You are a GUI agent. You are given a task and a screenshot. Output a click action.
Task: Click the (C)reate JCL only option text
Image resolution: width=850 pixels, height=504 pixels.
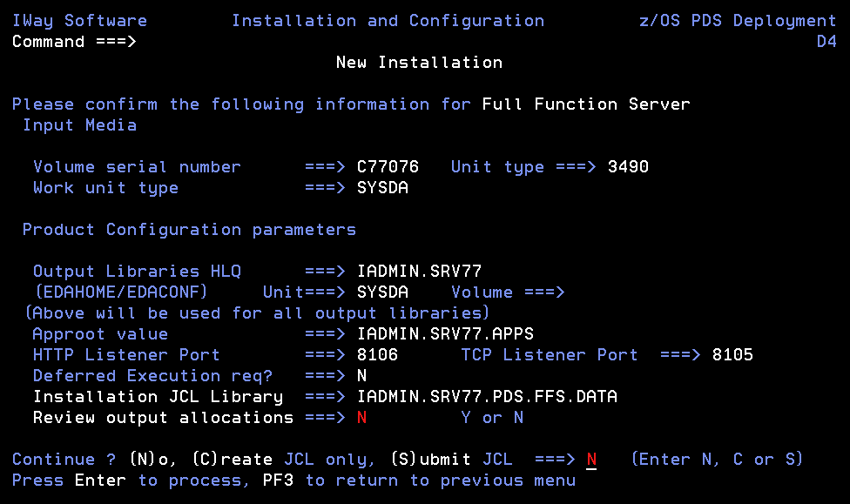(x=283, y=460)
